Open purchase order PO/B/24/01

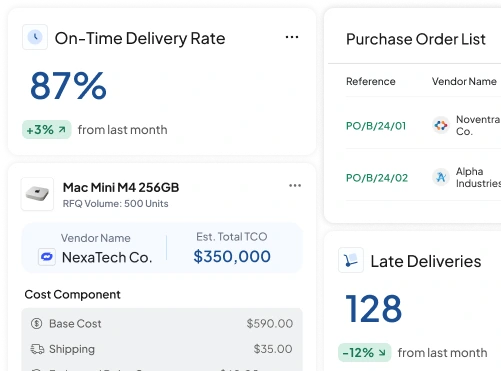click(x=376, y=126)
